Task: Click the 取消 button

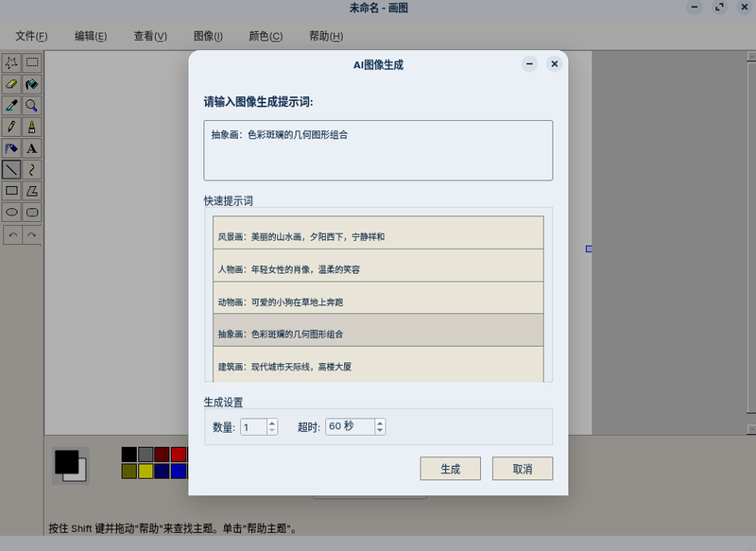Action: point(523,469)
